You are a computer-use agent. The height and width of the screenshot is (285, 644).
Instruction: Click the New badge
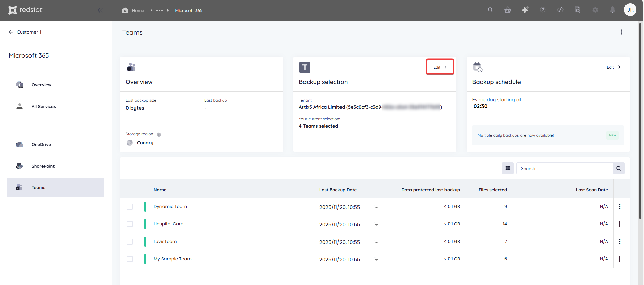tap(612, 135)
